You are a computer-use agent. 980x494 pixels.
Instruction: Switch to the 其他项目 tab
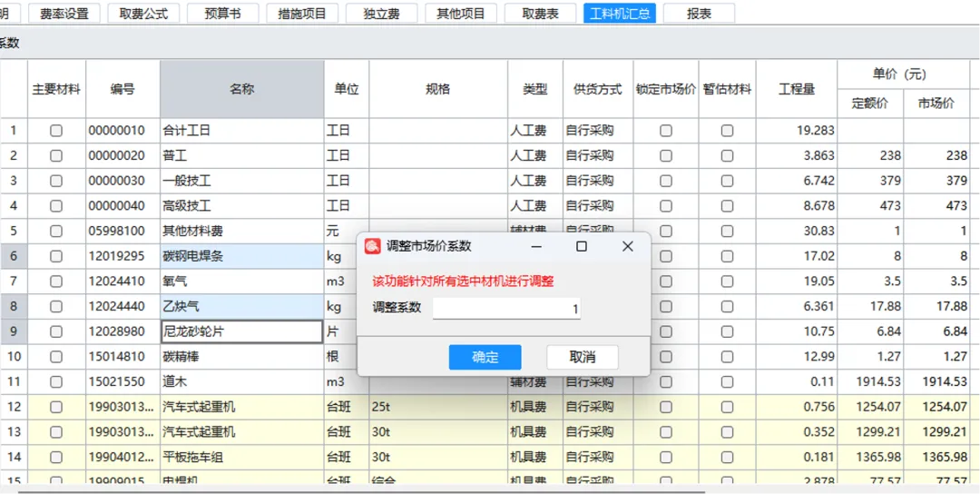461,13
